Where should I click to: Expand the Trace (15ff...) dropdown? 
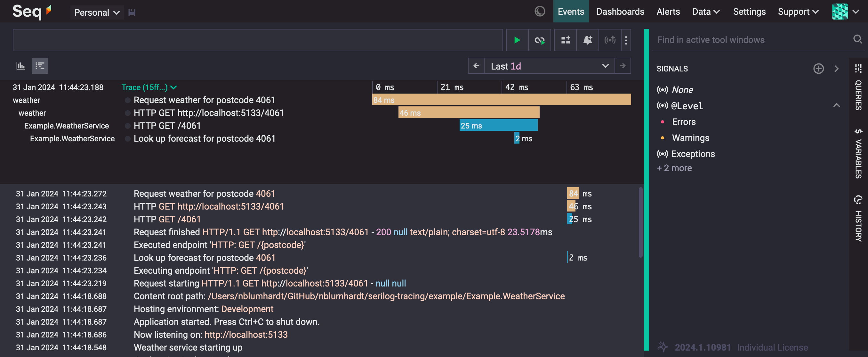coord(149,87)
